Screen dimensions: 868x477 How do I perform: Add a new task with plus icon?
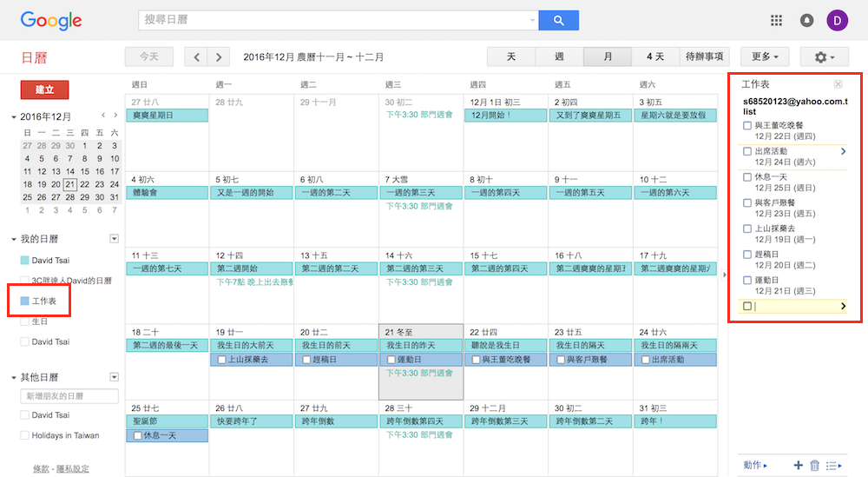point(798,466)
